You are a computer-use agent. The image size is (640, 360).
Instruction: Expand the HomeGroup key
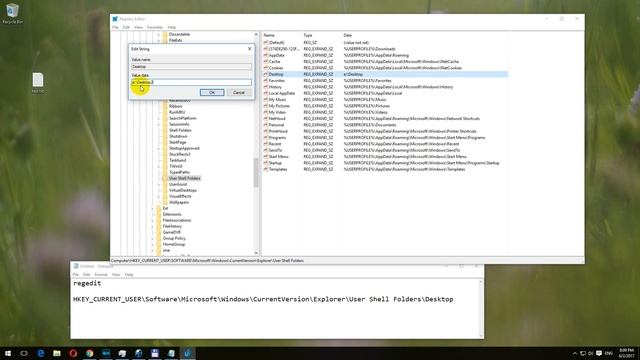coord(153,244)
